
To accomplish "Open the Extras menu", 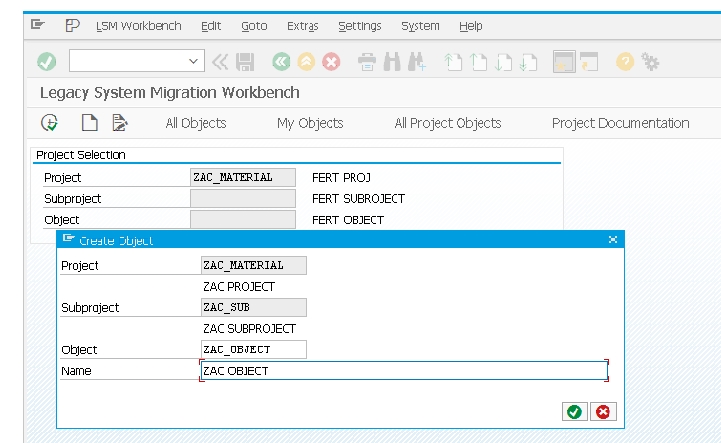I will (303, 26).
